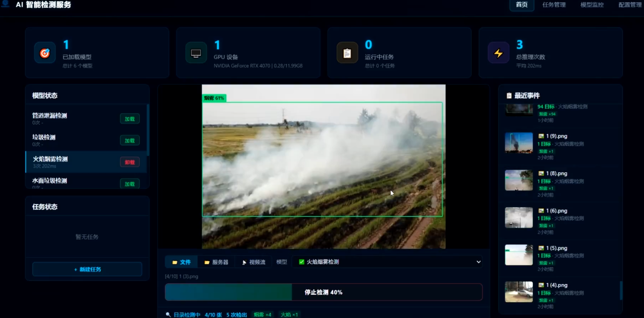Click 1 (4).png file name
The image size is (644, 318).
[557, 285]
